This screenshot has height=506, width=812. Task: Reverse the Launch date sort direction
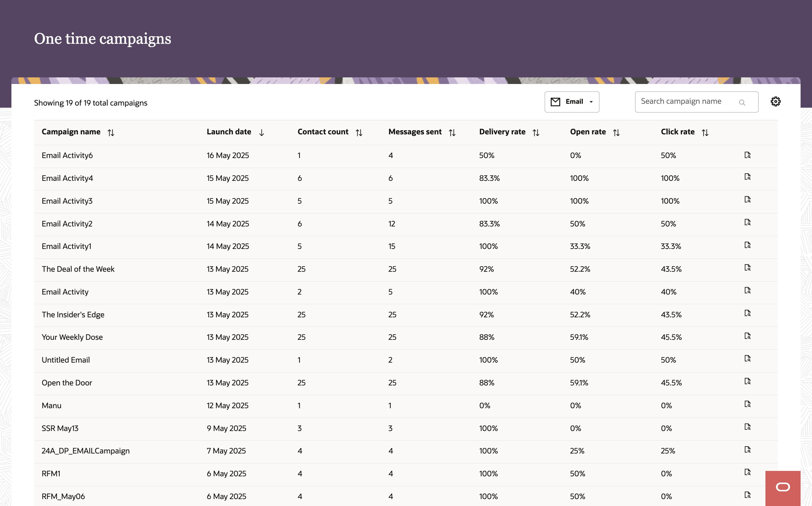coord(262,132)
